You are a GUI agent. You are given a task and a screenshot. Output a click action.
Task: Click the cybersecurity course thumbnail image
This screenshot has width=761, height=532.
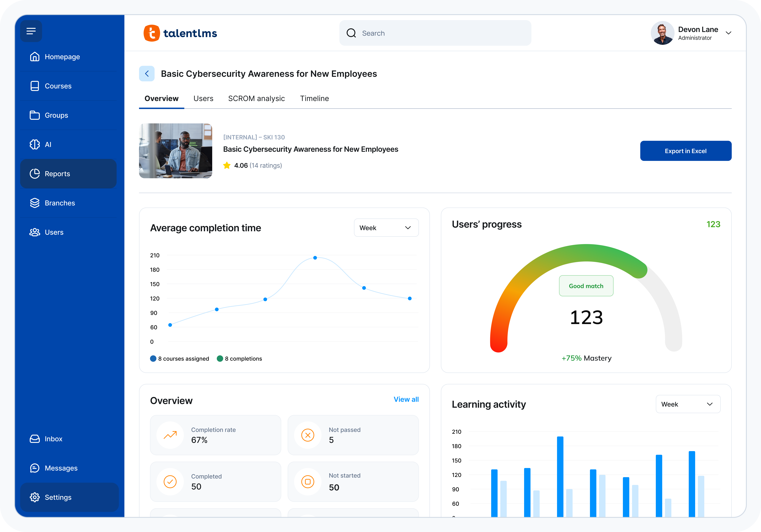point(175,151)
